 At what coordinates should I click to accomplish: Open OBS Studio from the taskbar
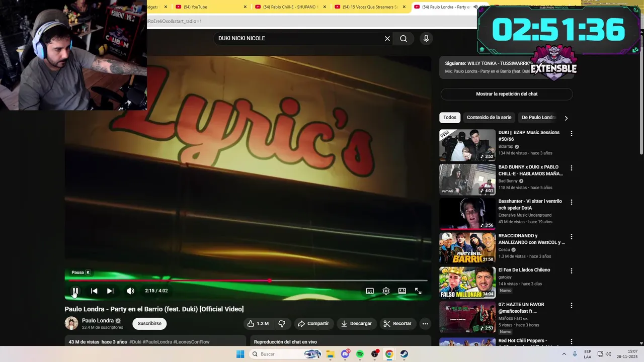pyautogui.click(x=374, y=354)
